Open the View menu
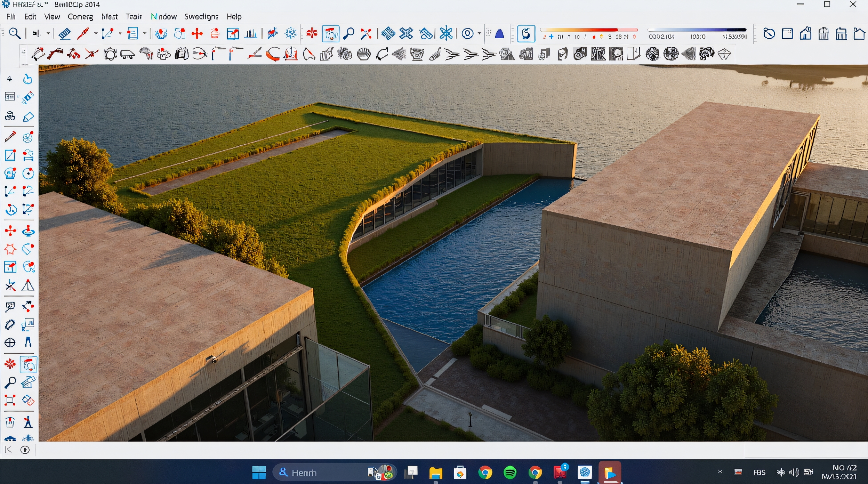The image size is (868, 484). tap(52, 17)
